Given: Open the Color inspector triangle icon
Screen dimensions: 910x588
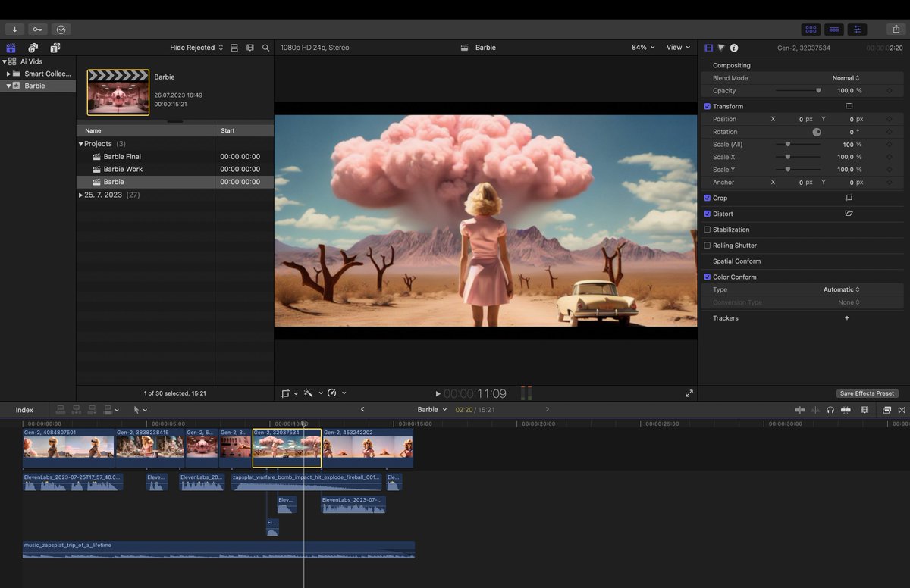Looking at the screenshot, I should click(x=721, y=48).
